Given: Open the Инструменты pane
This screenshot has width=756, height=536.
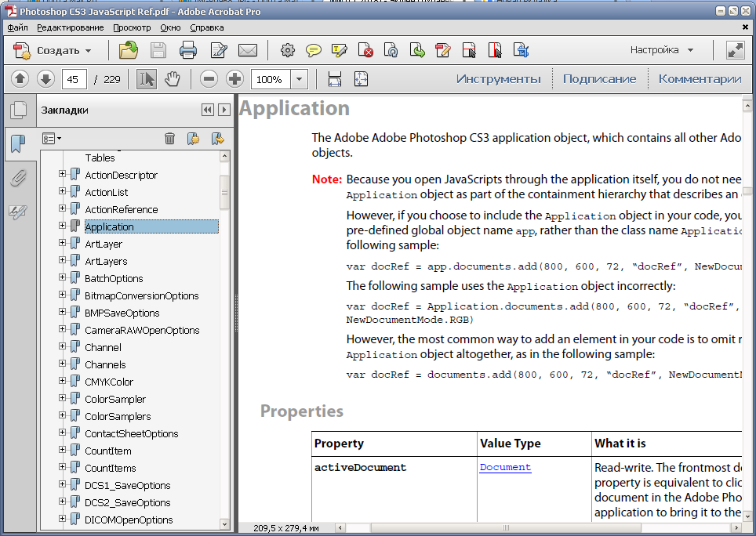Looking at the screenshot, I should pyautogui.click(x=499, y=79).
